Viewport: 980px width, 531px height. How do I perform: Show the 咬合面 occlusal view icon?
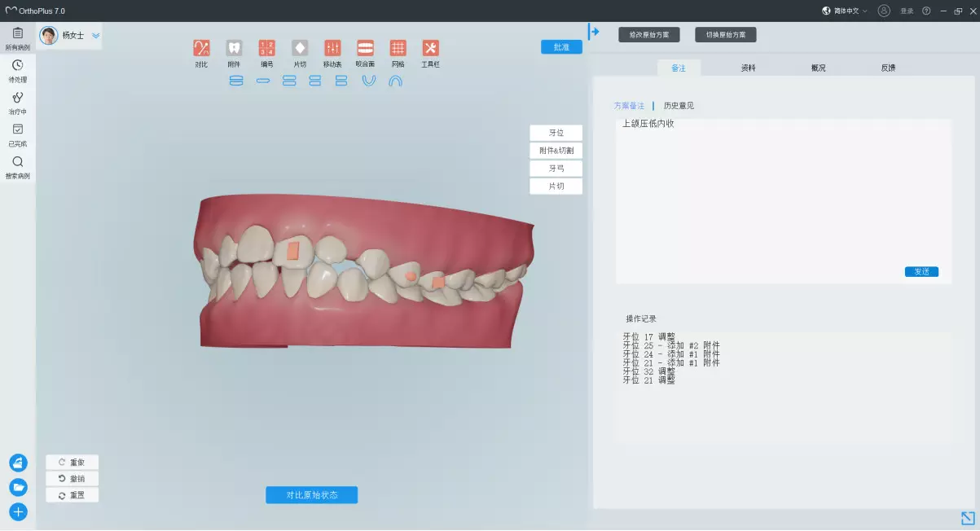[365, 48]
